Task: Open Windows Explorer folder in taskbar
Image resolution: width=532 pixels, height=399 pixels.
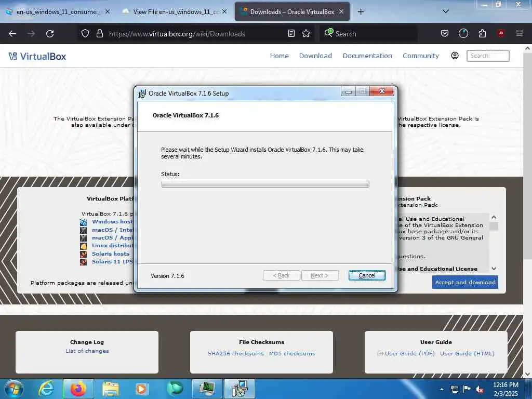Action: coord(111,389)
